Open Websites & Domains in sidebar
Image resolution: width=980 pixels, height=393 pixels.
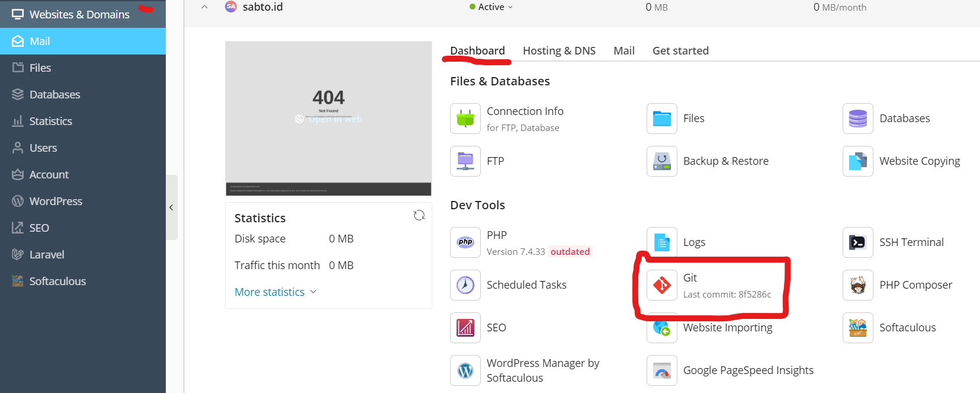(83, 14)
